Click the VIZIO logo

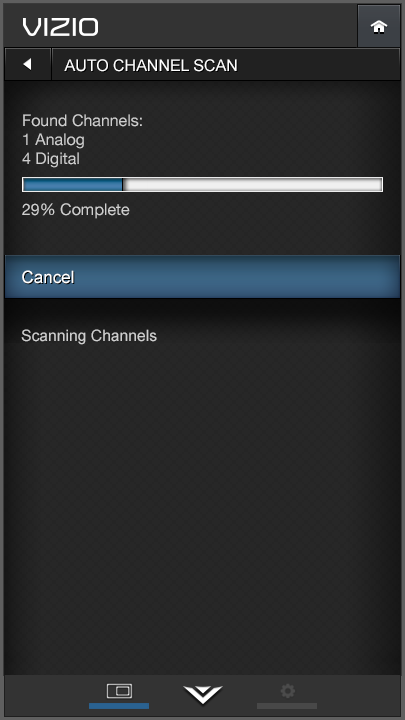pos(60,28)
